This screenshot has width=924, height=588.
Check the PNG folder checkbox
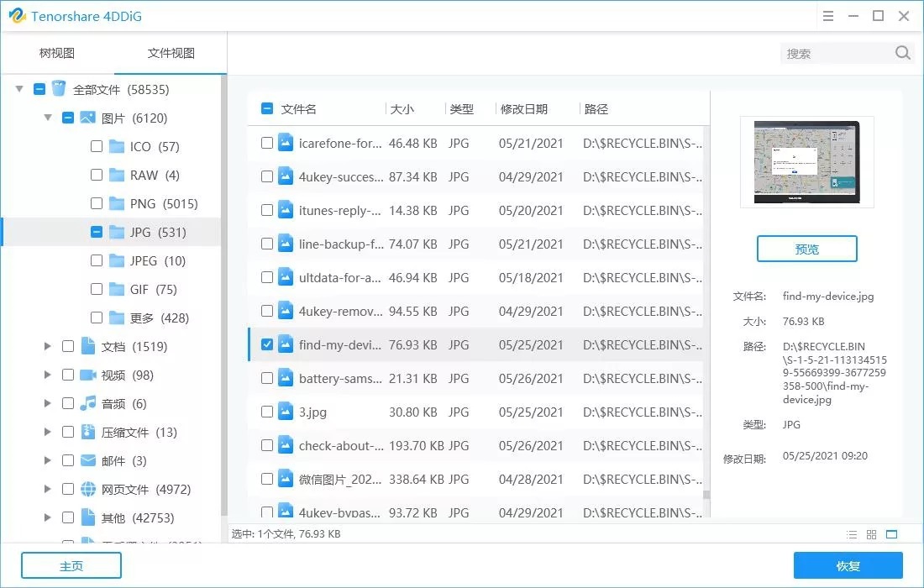coord(97,203)
